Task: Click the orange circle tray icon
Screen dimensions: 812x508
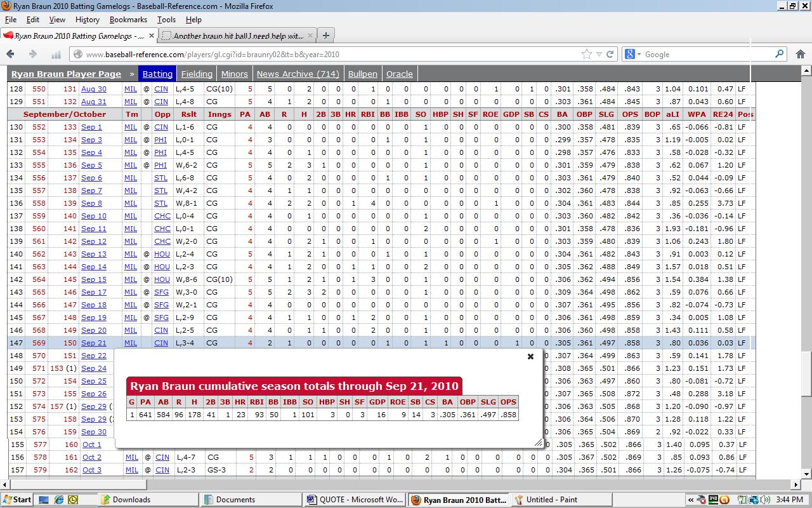Action: click(x=724, y=500)
